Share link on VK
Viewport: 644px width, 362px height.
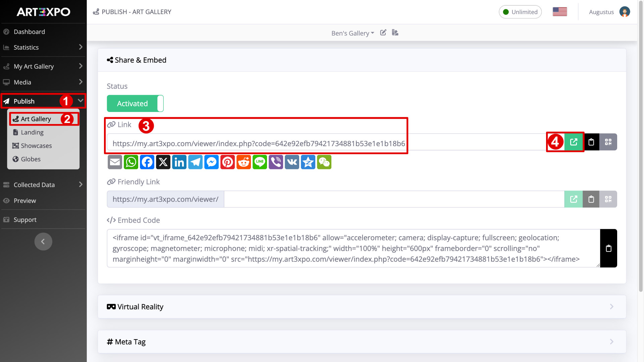292,162
